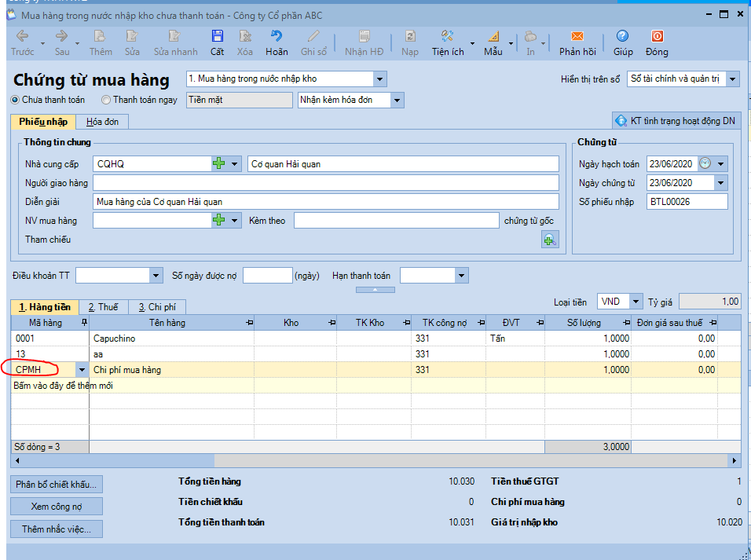Click pin icon on Mã hàng column
Viewport: 751px width, 560px height.
click(84, 322)
